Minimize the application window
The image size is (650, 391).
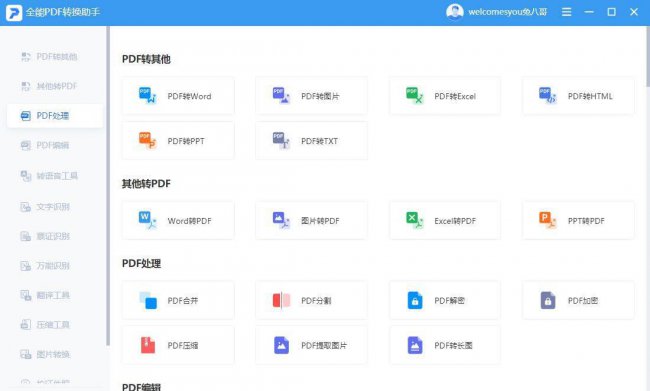click(589, 12)
